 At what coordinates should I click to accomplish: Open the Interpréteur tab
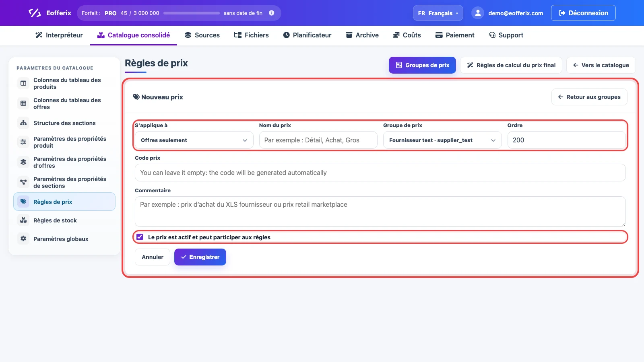click(59, 35)
